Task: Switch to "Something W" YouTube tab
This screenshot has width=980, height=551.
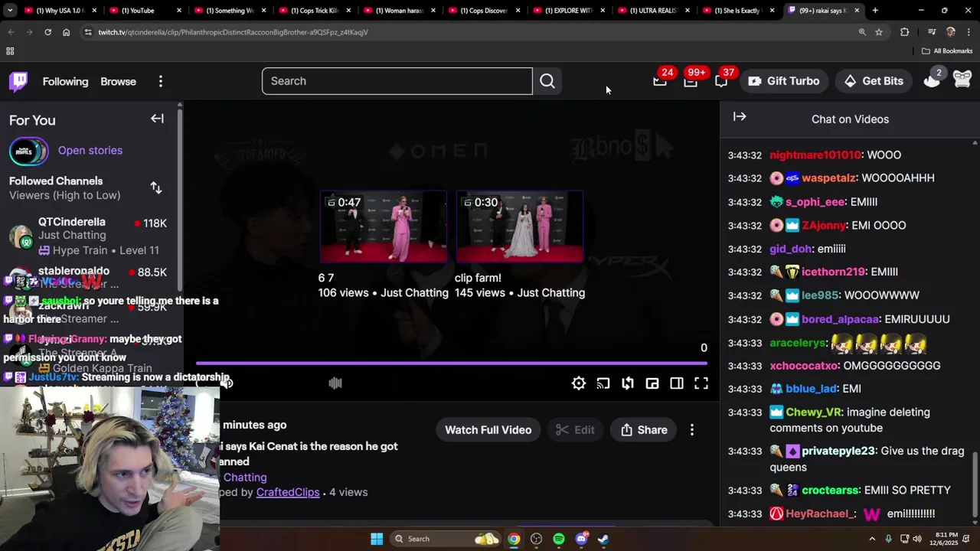Action: coord(229,11)
